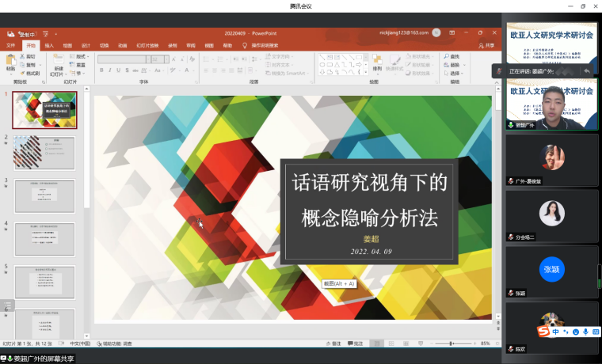
Task: Click 张颖's participant video tile
Action: pyautogui.click(x=552, y=270)
